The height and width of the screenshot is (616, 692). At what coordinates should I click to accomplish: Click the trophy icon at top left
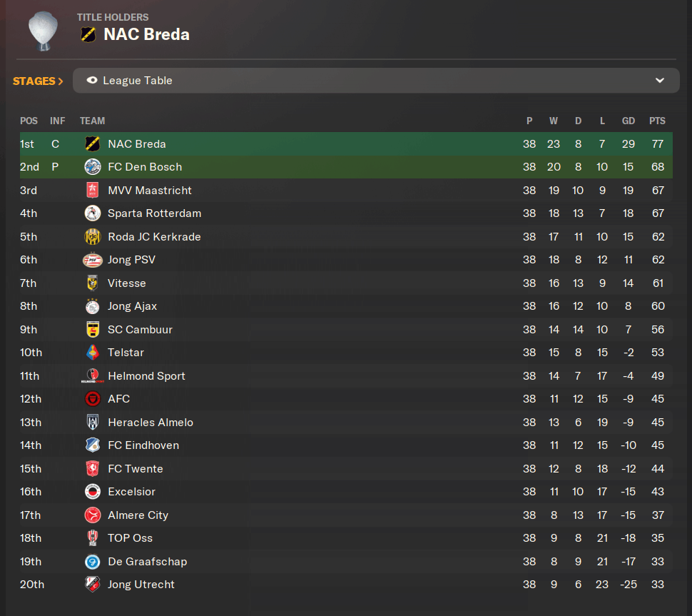43,31
